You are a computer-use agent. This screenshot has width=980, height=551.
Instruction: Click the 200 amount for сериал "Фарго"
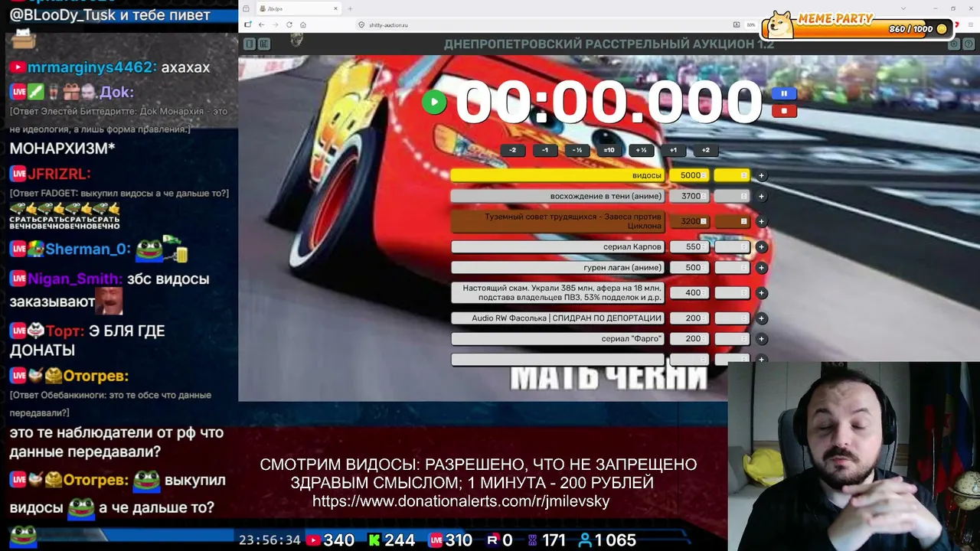point(689,339)
